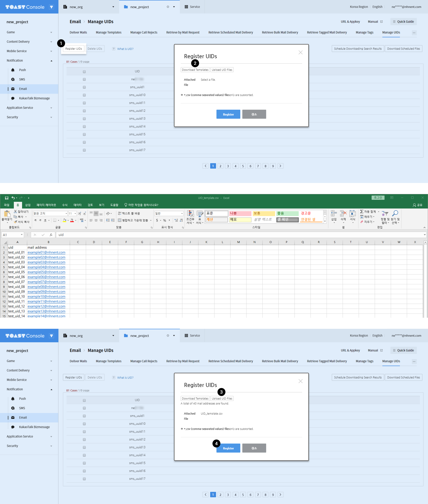This screenshot has width=428, height=504.
Task: Open the font name (맑은 고딕) dropdown
Action: click(x=66, y=213)
